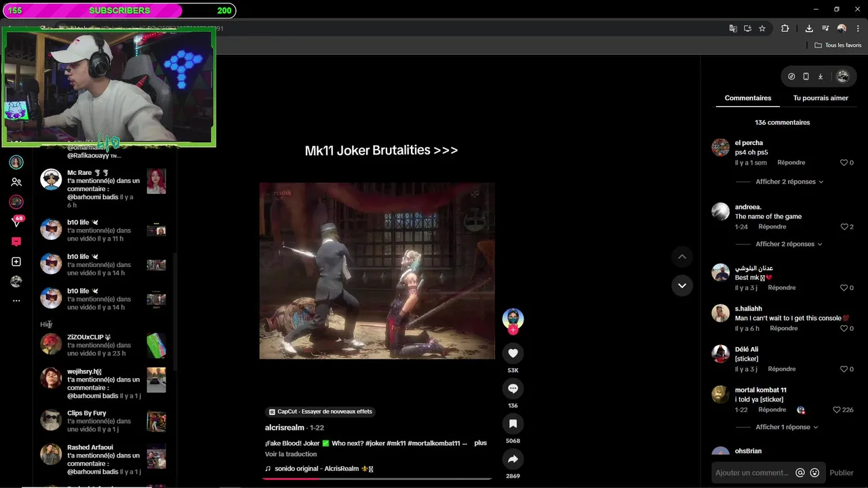The height and width of the screenshot is (488, 868).
Task: Expand 2 replies under andreea's comment
Action: (789, 244)
